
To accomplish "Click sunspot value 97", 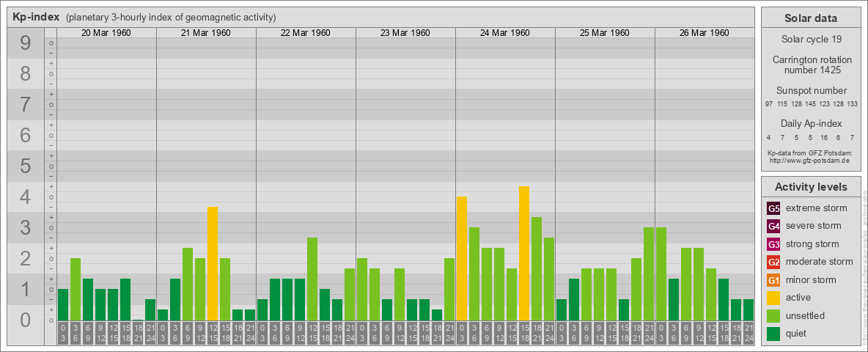I will [x=769, y=104].
